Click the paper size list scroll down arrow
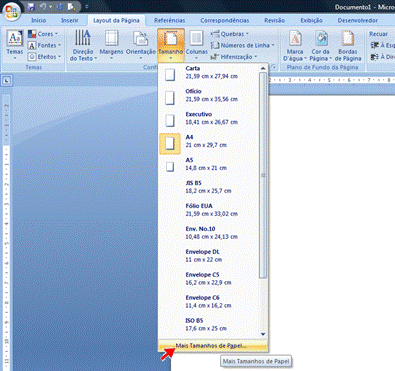The image size is (395, 371). click(263, 334)
